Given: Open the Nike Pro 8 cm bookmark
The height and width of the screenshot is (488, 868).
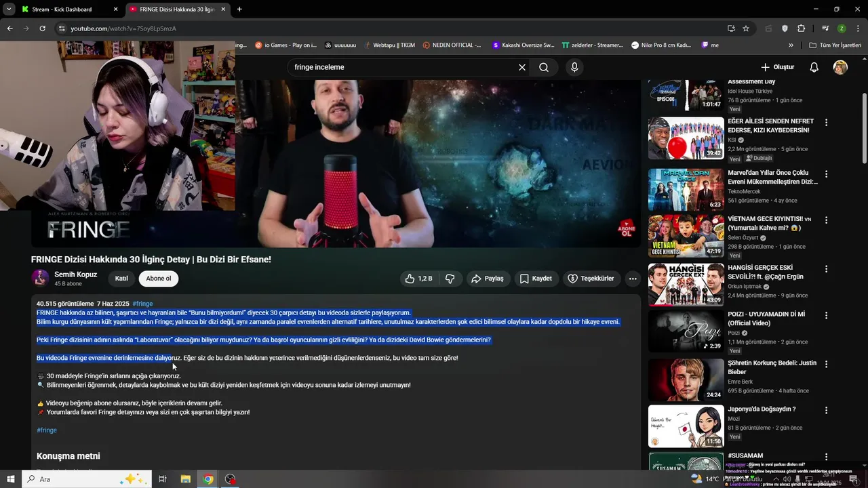Looking at the screenshot, I should (661, 45).
